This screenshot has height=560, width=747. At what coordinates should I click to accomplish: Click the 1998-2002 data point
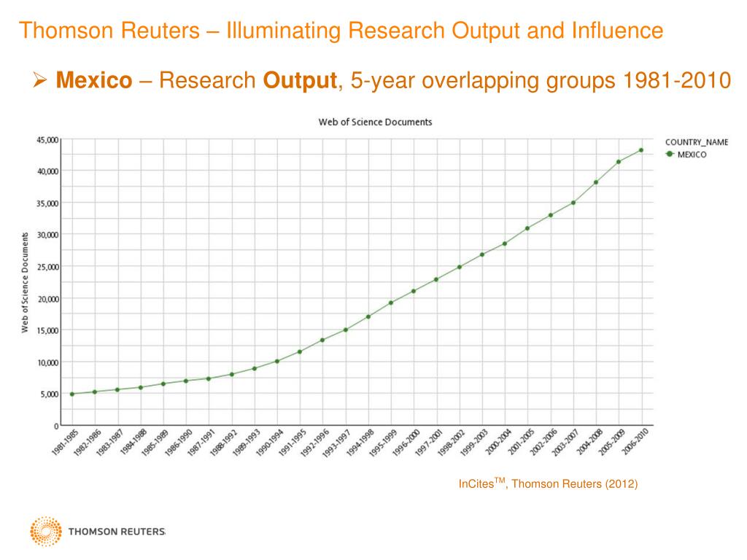pos(460,267)
